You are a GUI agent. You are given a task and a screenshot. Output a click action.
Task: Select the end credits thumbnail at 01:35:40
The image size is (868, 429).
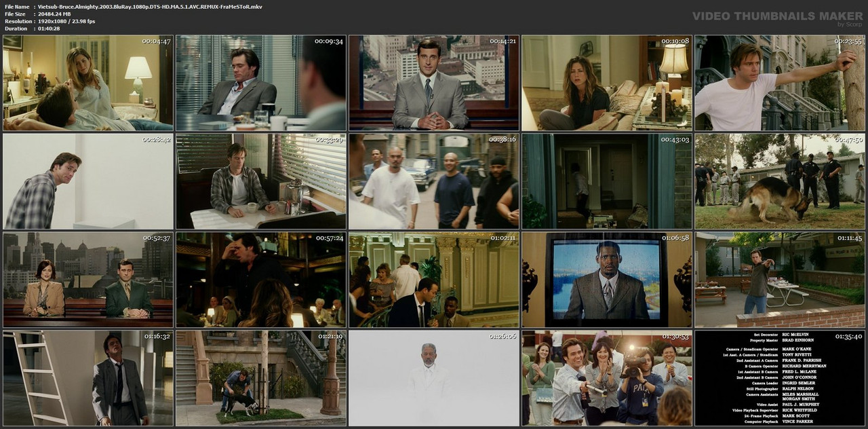coord(780,378)
